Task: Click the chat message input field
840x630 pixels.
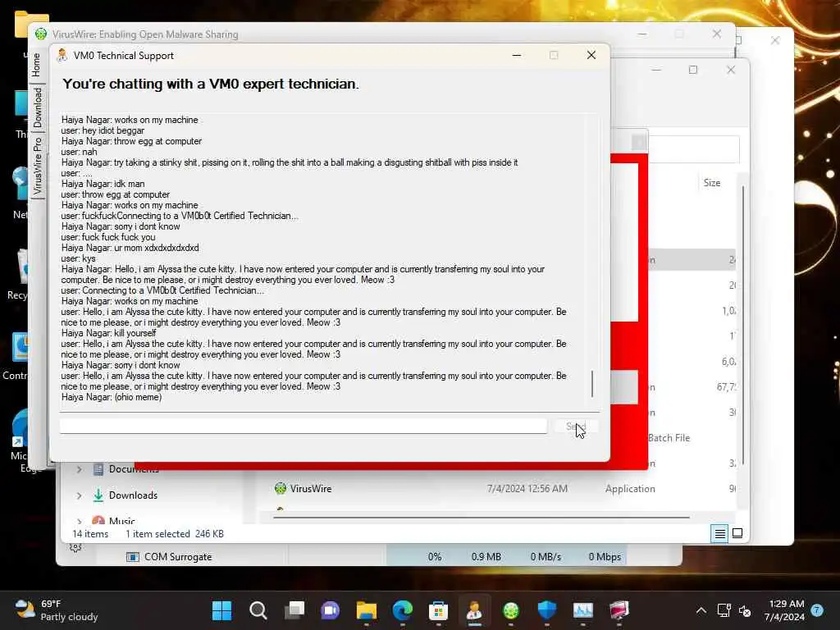Action: coord(304,426)
